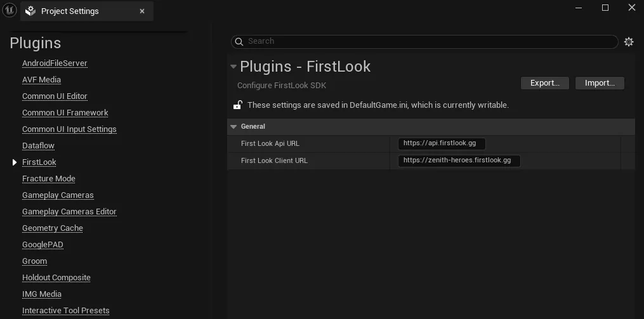Open Holdout Composite settings
644x319 pixels.
click(56, 278)
